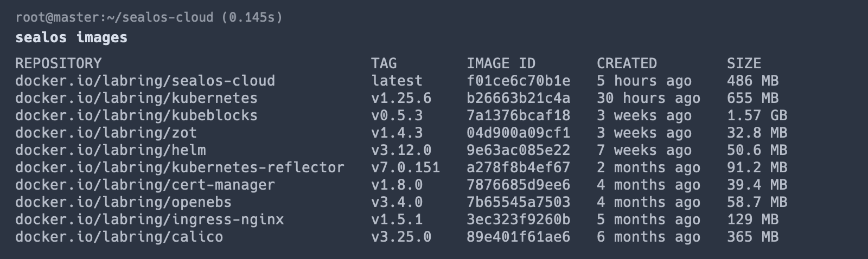Click the cert-manager image ID 7876685d9ee6
Image resolution: width=868 pixels, height=259 pixels.
[x=518, y=185]
